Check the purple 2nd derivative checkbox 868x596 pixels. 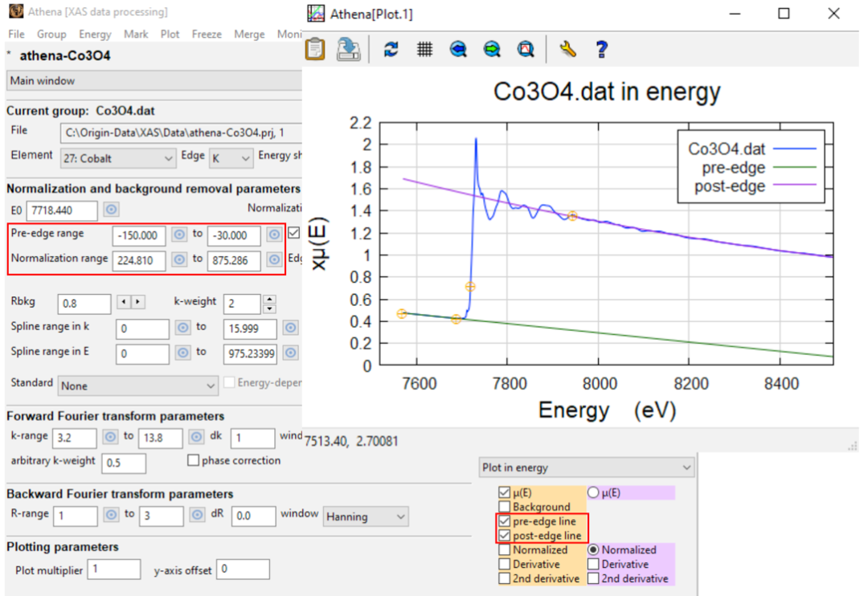click(x=593, y=579)
